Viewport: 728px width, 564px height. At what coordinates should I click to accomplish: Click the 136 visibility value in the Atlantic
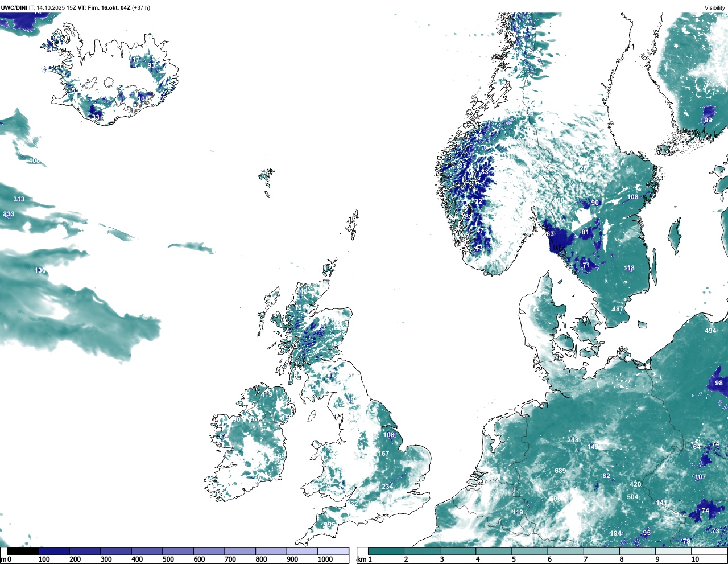40,270
